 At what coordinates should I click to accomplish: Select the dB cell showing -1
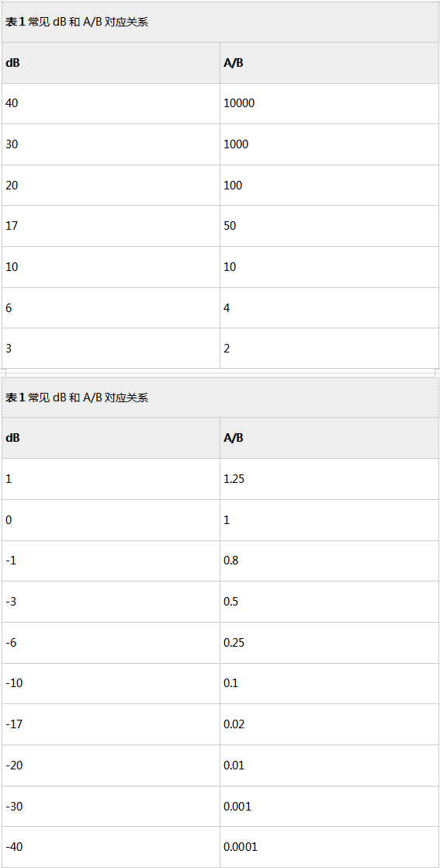point(111,561)
